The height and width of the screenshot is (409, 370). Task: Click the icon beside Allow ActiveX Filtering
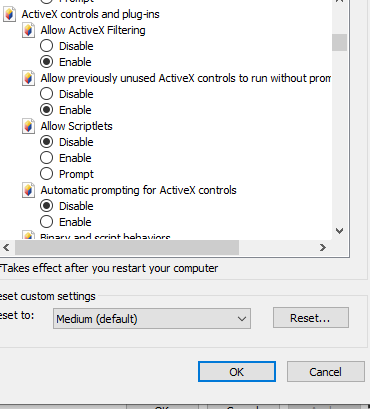(x=28, y=30)
